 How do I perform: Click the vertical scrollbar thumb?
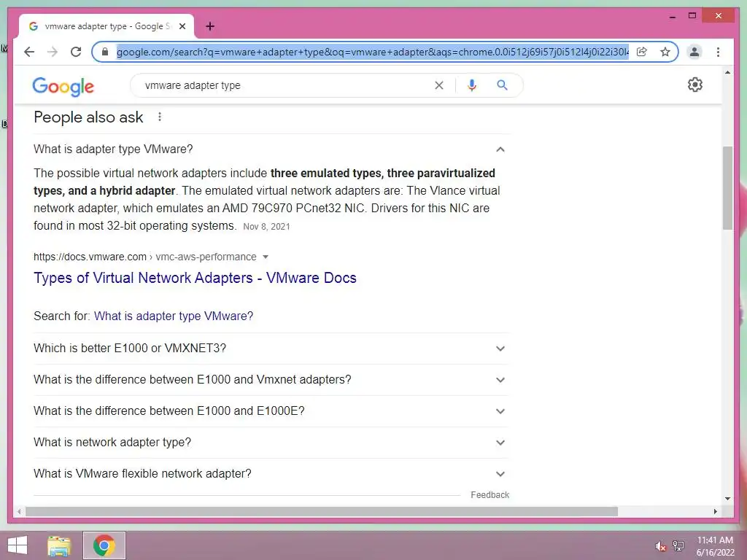(x=727, y=188)
